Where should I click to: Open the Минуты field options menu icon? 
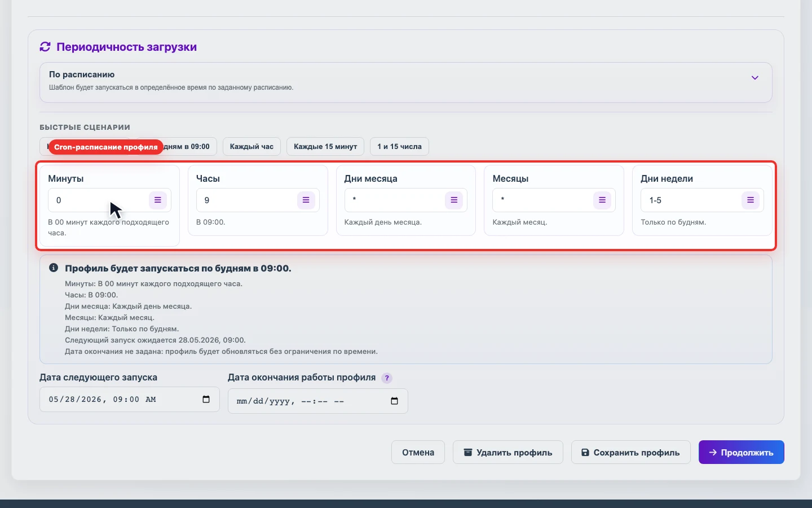pyautogui.click(x=158, y=200)
